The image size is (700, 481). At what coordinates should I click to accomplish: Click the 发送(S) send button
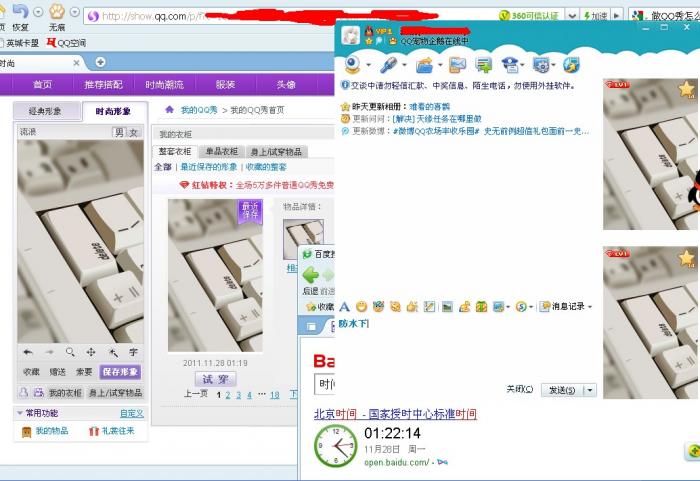click(562, 390)
